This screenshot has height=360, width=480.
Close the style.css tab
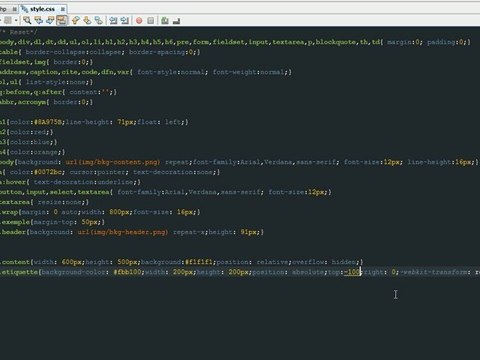point(63,9)
